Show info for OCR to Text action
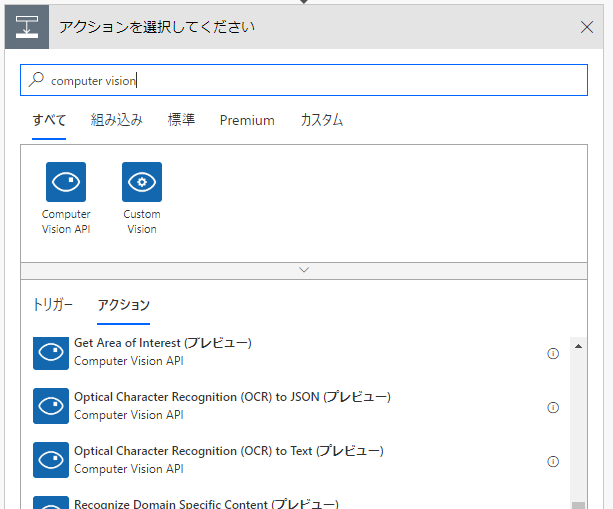Screen dimensions: 613x509 (553, 461)
